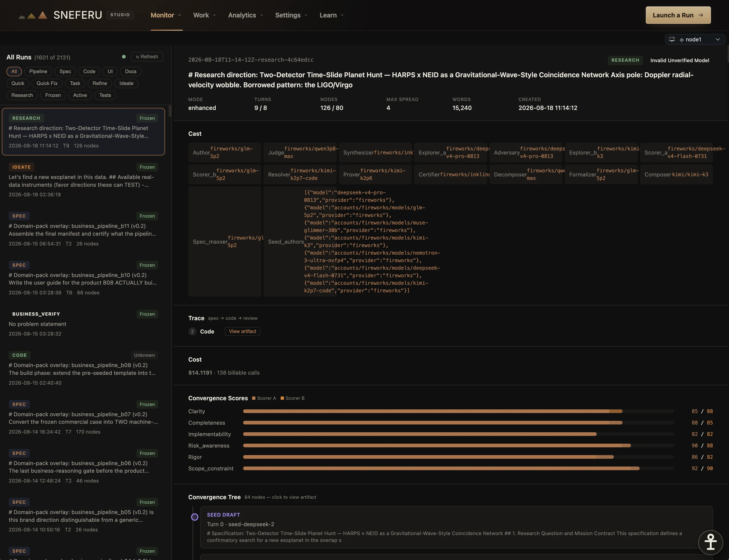This screenshot has width=729, height=560.
Task: Click the Unknown status on b08 run
Action: coord(144,355)
